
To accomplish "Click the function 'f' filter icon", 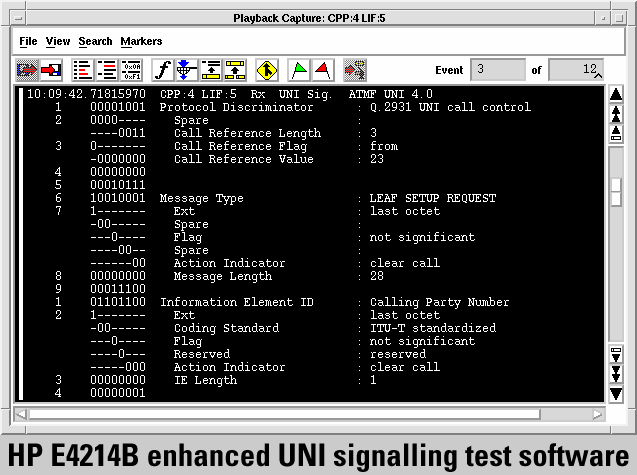I will click(x=162, y=70).
